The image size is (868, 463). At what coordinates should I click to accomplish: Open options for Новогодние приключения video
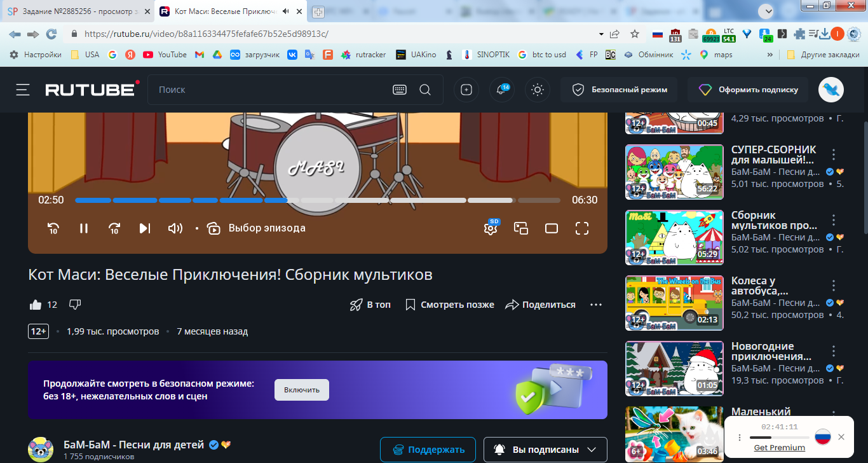coord(834,351)
